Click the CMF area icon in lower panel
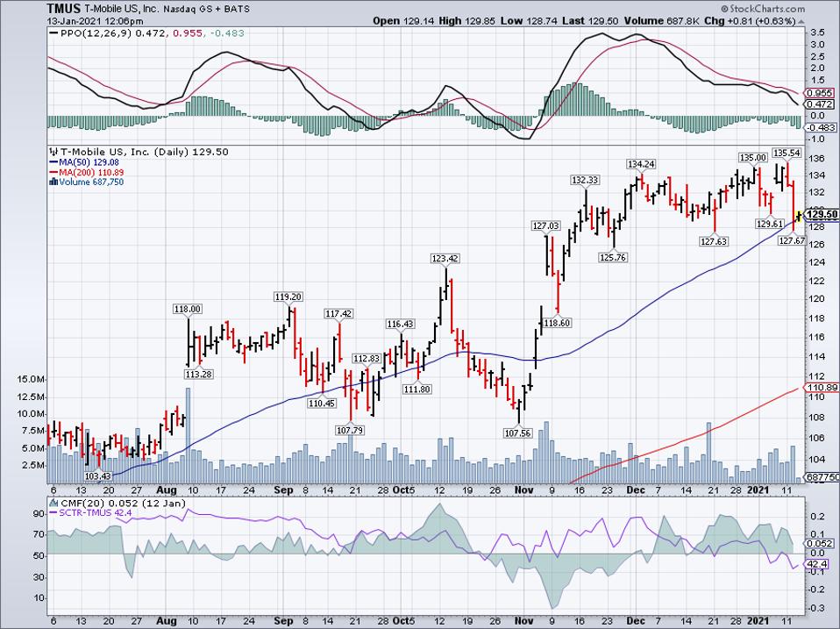The image size is (840, 629). point(53,503)
